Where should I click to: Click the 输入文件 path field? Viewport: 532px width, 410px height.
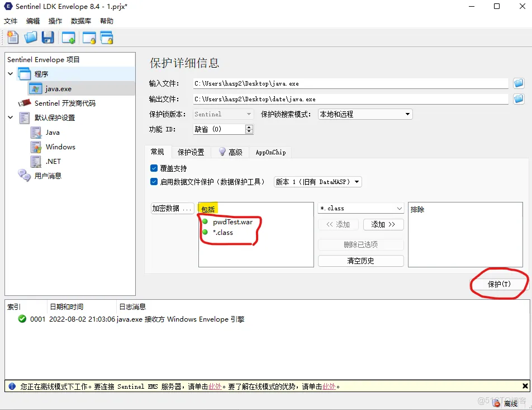click(351, 83)
